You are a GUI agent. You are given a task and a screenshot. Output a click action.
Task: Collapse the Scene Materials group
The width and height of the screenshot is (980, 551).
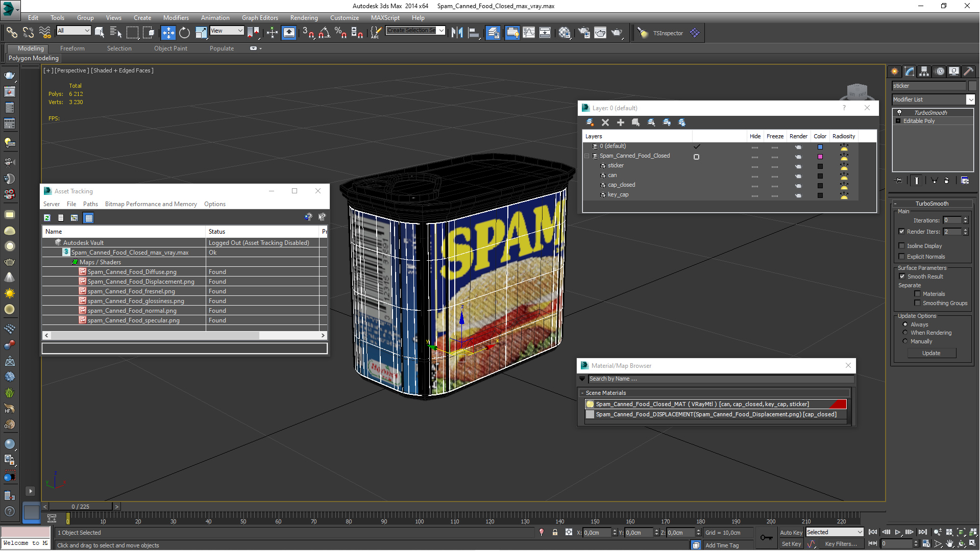coord(582,393)
